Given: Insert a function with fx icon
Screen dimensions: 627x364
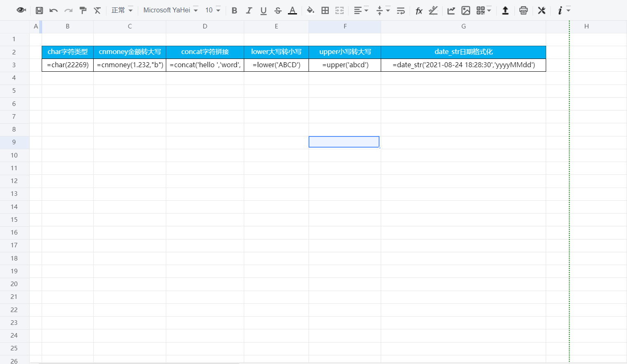Looking at the screenshot, I should (419, 10).
